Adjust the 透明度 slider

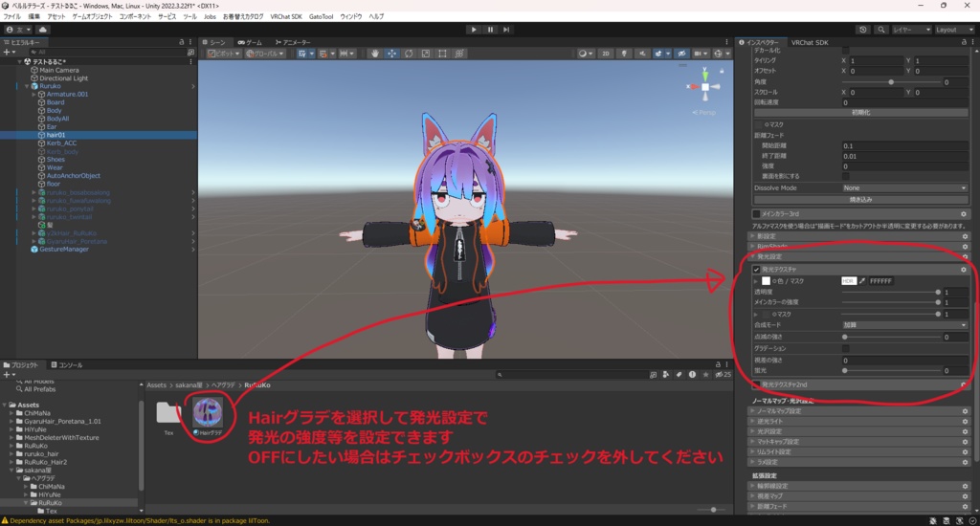tap(890, 292)
